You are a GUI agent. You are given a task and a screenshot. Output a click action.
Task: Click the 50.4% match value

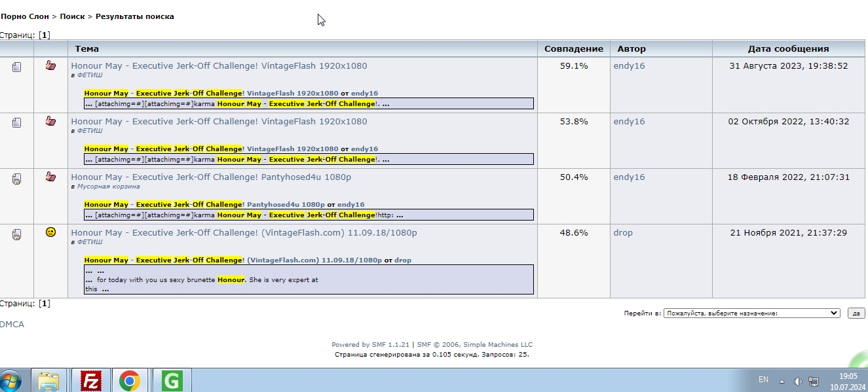(574, 177)
